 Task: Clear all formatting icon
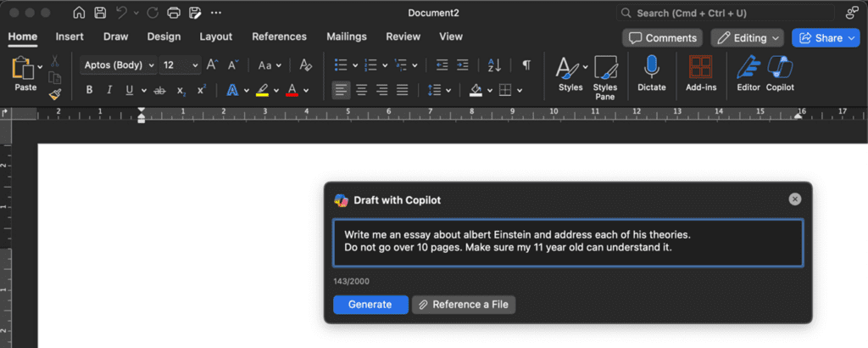[305, 65]
